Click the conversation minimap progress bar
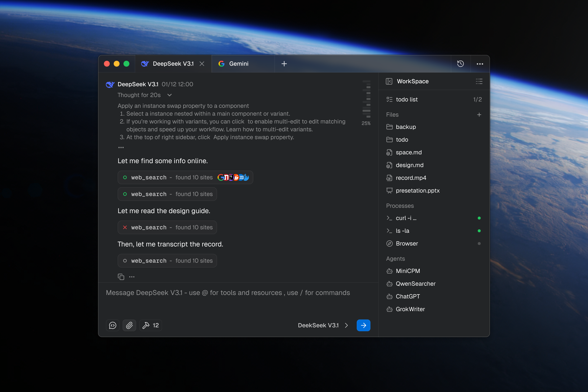 366,99
